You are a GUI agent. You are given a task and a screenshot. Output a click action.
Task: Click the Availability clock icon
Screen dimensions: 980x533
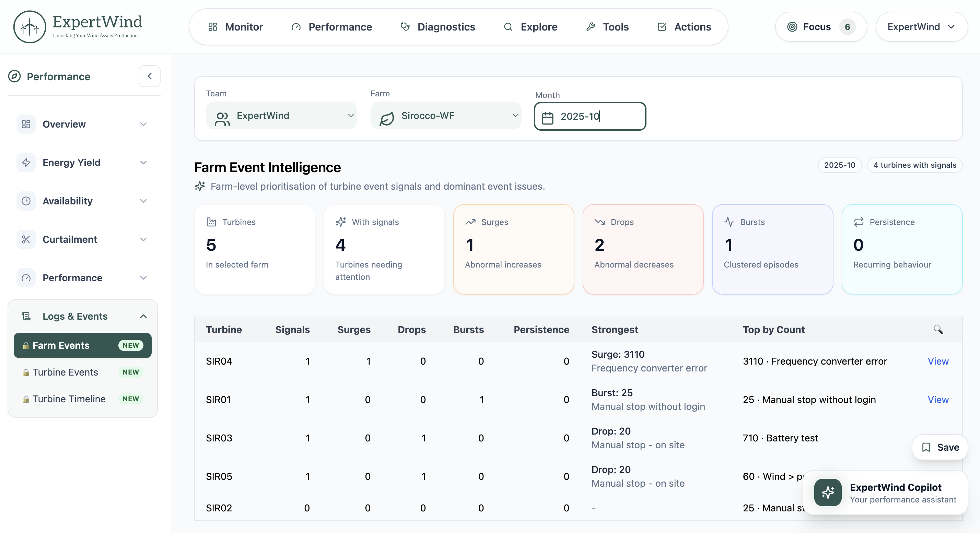26,201
